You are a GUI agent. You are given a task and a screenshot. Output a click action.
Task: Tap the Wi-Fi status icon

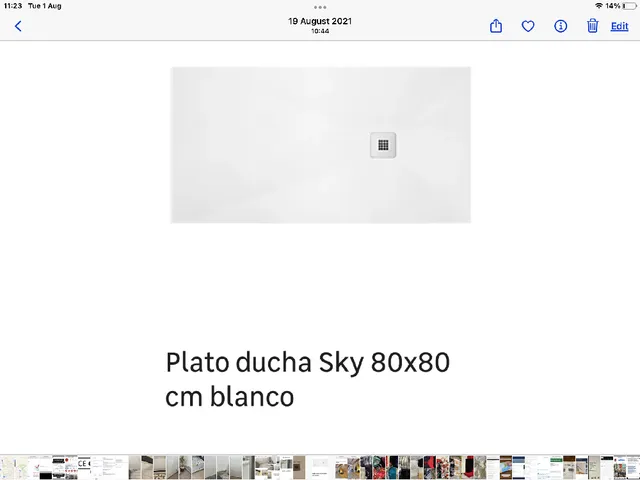pos(598,6)
